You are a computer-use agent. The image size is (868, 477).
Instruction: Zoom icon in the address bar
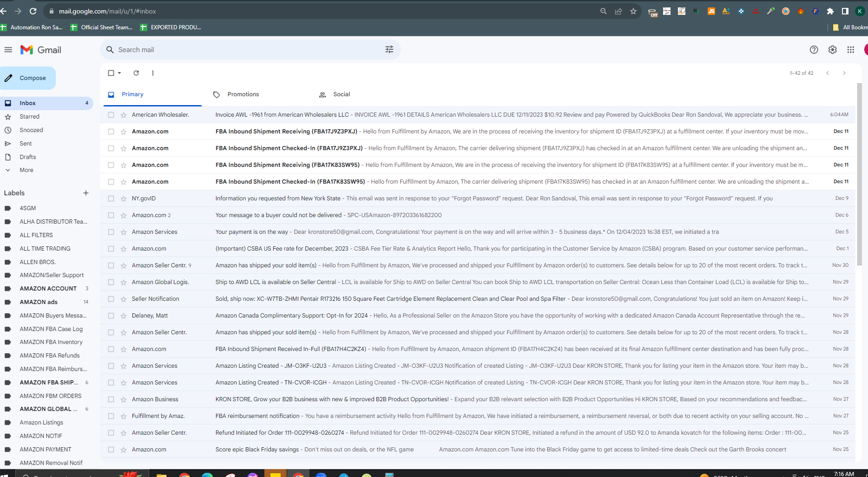[603, 11]
